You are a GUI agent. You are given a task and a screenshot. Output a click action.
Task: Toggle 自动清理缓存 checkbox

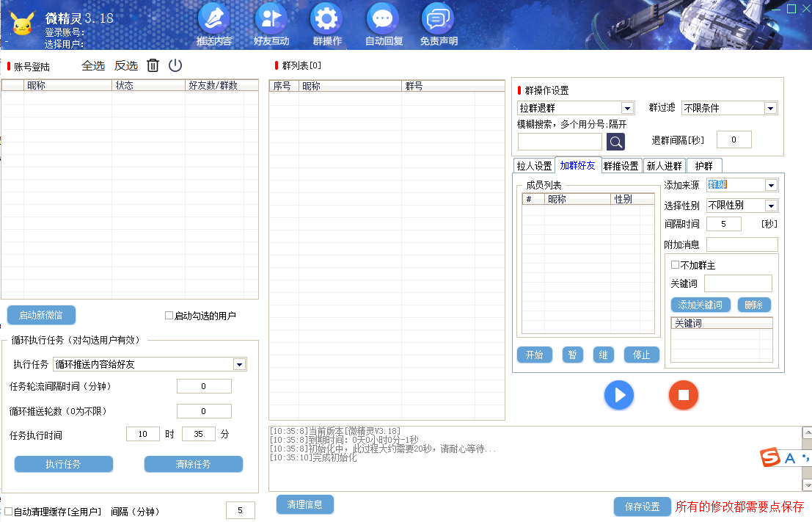tap(9, 511)
